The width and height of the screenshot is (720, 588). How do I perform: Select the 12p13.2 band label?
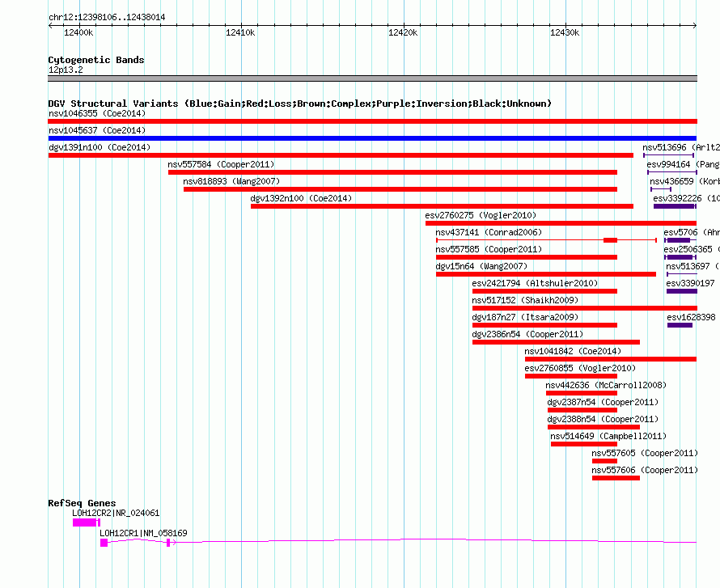click(x=66, y=70)
